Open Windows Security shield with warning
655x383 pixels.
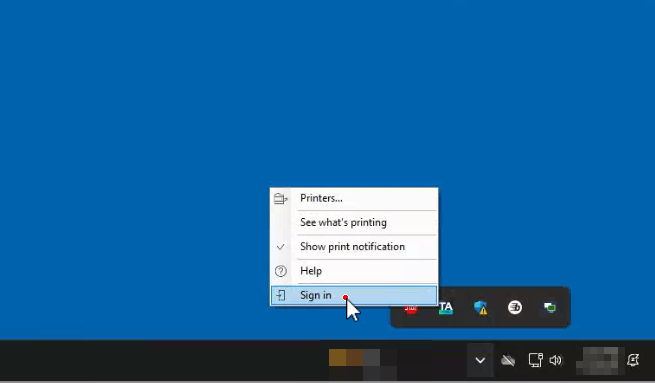tap(480, 308)
